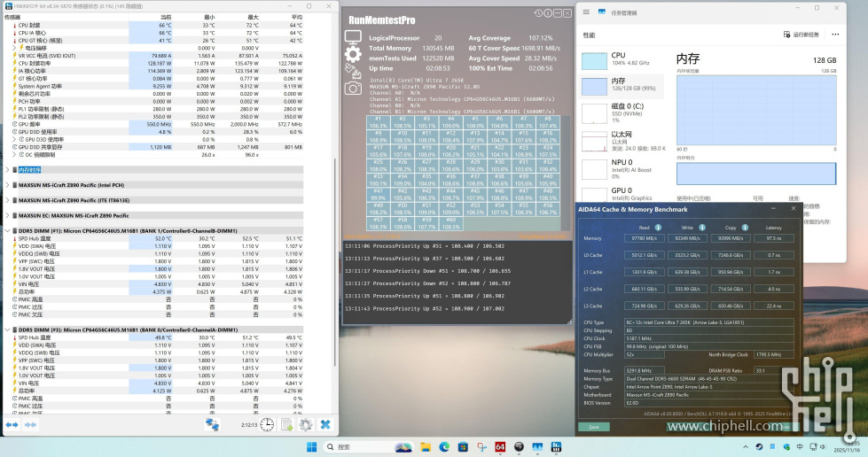Open HWiNFO sensor settings gear icon
This screenshot has height=457, width=868.
306,424
